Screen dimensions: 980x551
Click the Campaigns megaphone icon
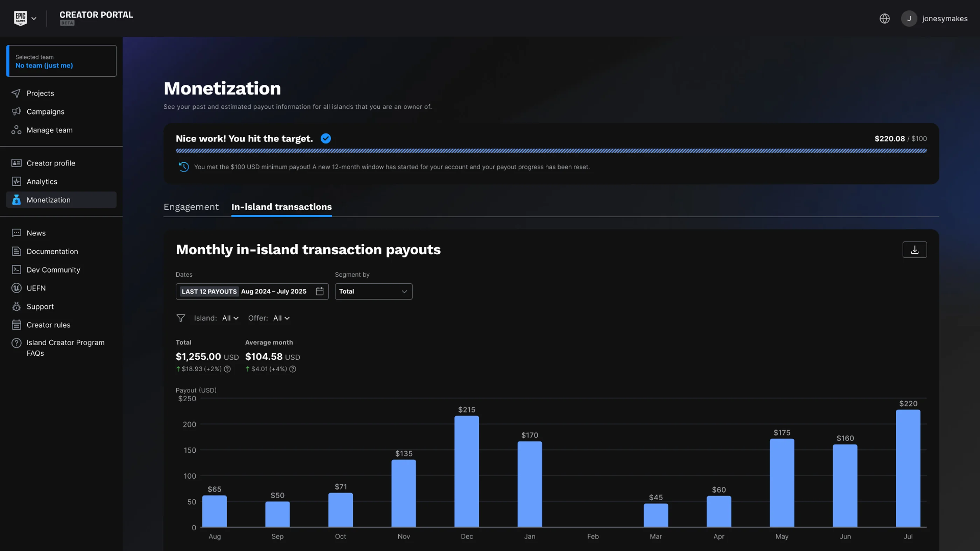click(16, 111)
